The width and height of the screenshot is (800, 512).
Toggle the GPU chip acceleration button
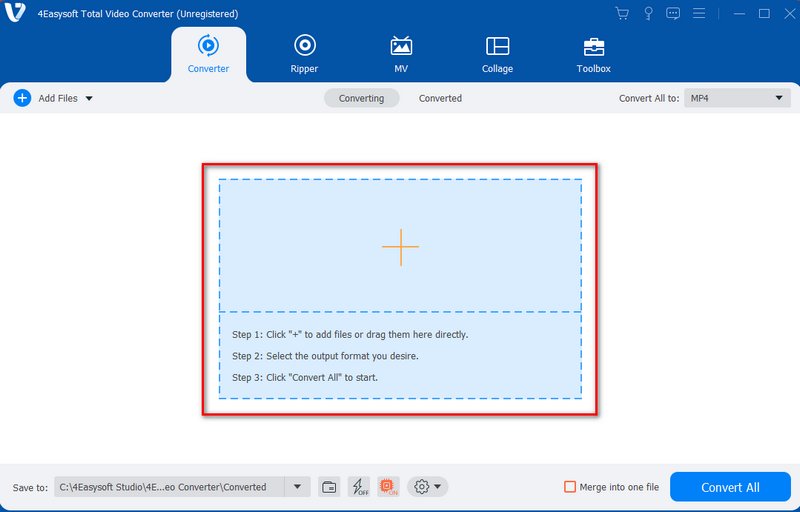point(388,487)
